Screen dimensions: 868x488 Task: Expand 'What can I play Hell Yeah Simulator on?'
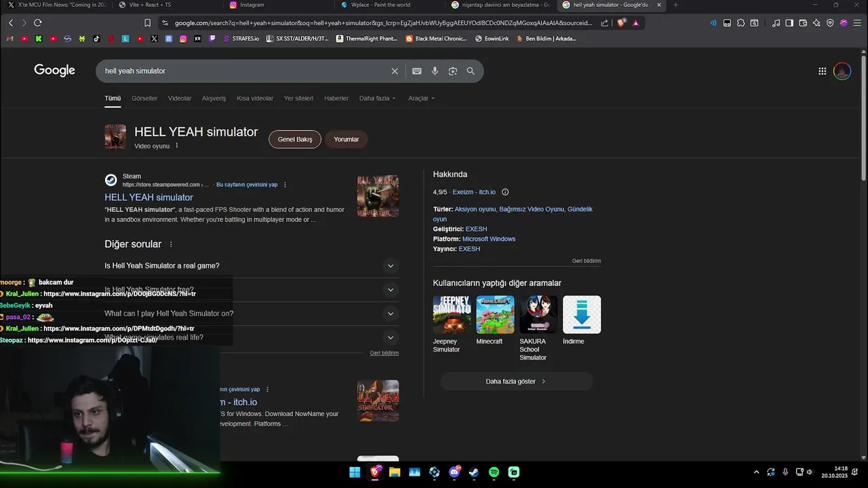(x=390, y=314)
